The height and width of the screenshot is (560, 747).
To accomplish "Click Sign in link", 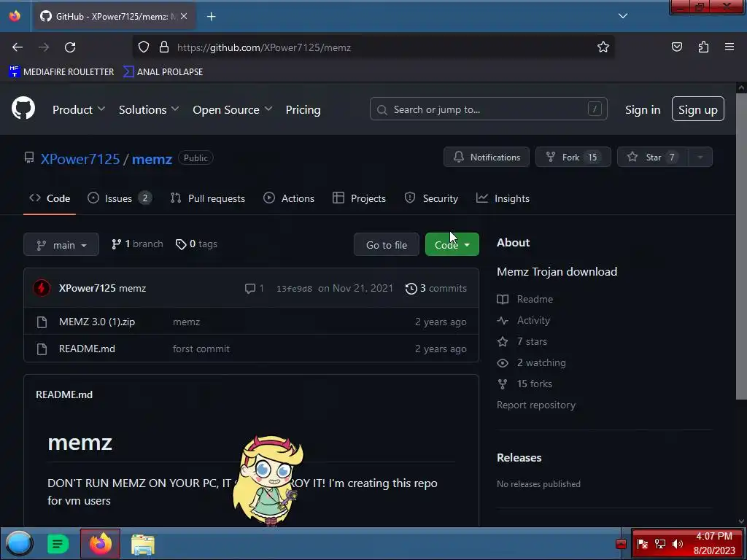I will click(x=643, y=109).
